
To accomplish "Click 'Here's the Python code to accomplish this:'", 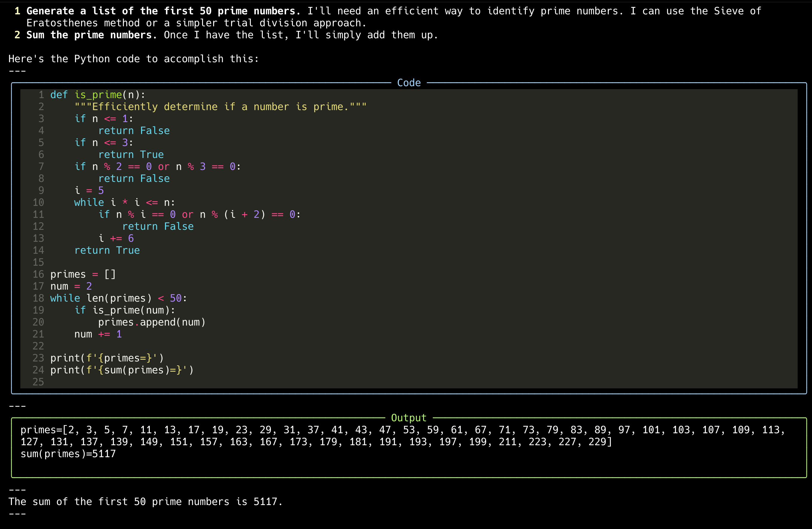I will 134,59.
